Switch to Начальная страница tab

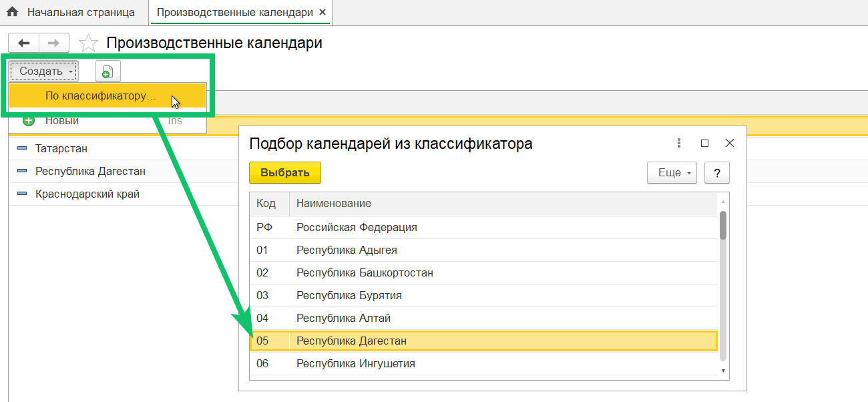tap(80, 12)
